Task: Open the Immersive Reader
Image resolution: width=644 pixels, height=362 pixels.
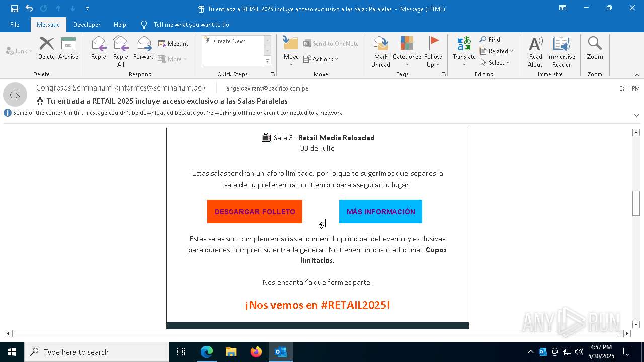Action: [561, 51]
